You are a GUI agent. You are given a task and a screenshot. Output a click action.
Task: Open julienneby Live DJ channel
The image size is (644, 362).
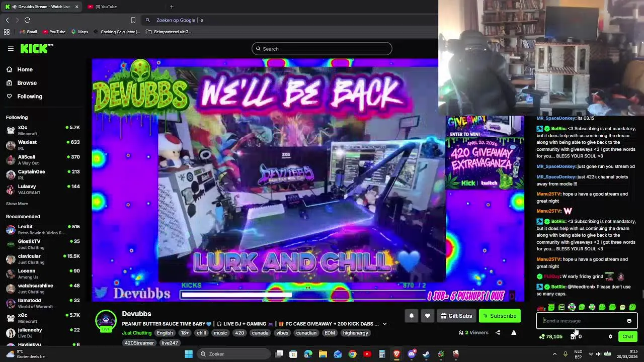tap(43, 333)
